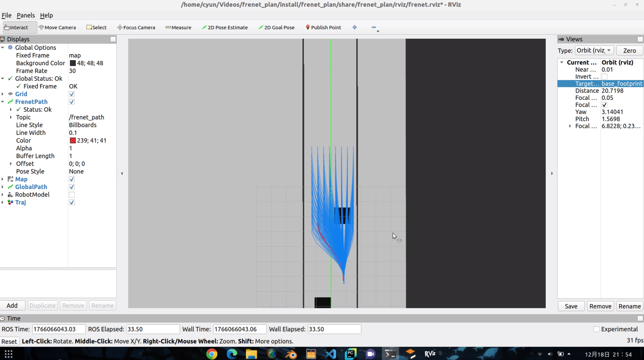
Task: Open Chrome from the taskbar
Action: (x=211, y=354)
